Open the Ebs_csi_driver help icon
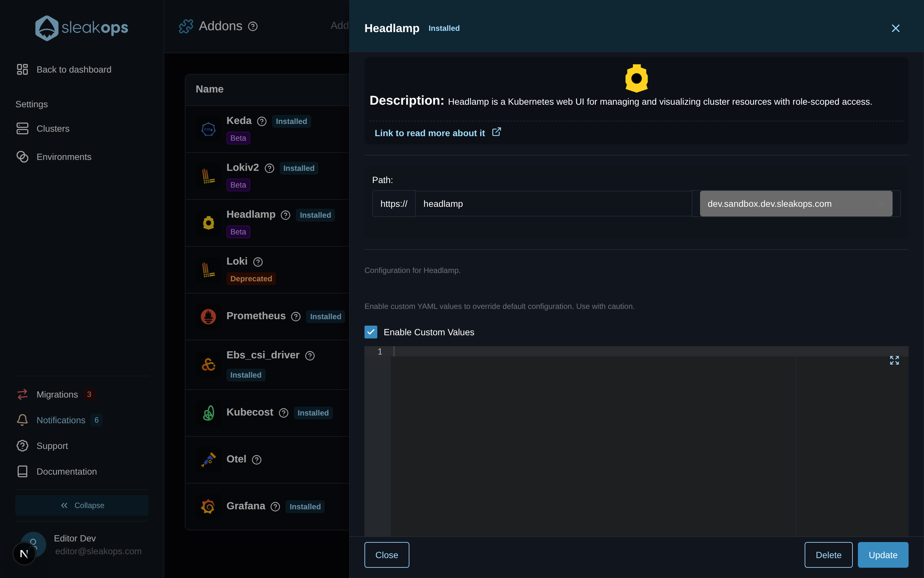 310,355
